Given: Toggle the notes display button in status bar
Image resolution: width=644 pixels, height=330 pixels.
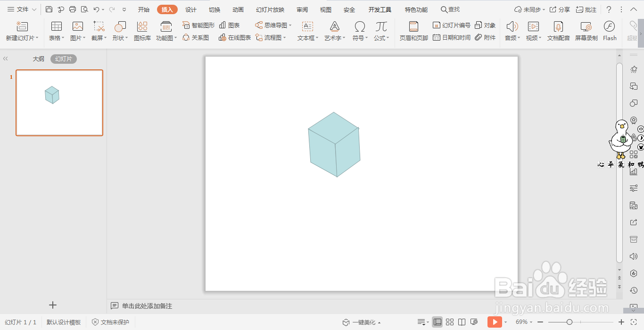Looking at the screenshot, I should [x=423, y=322].
